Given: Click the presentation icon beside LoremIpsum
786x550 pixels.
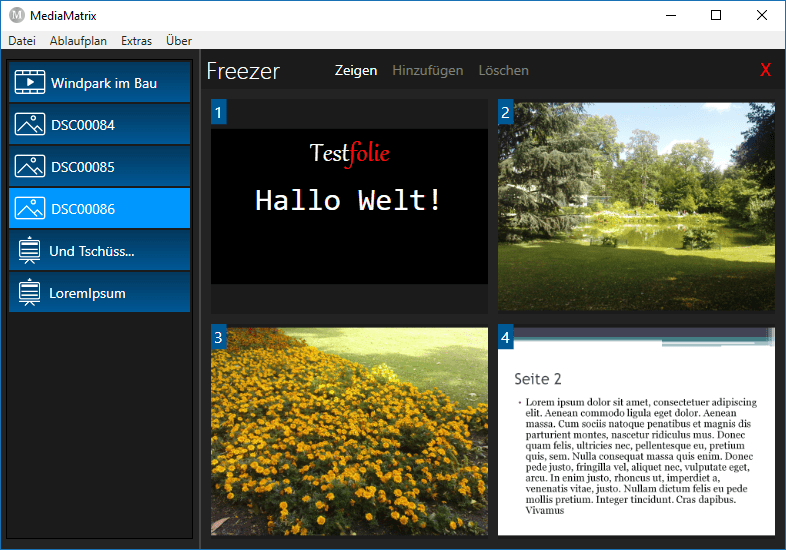Looking at the screenshot, I should click(30, 293).
